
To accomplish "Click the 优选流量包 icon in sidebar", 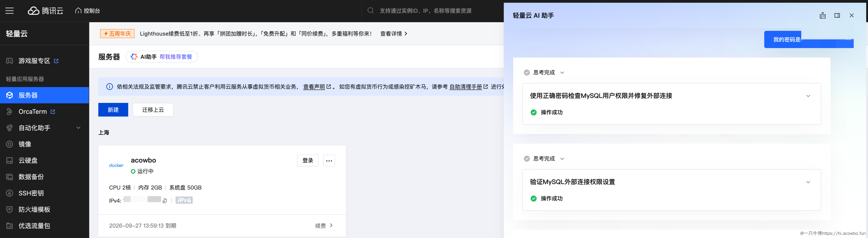I will click(x=10, y=226).
